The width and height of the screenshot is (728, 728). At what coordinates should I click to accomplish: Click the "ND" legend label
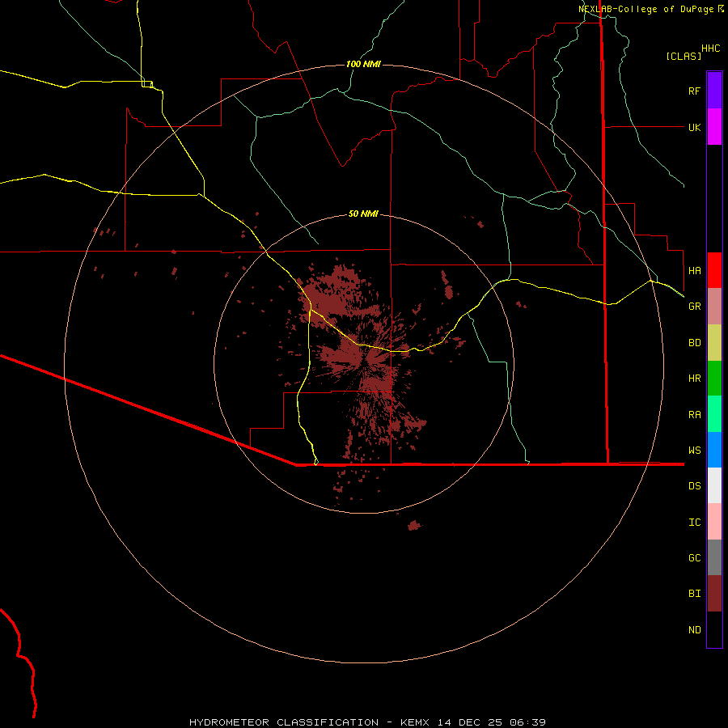point(694,630)
